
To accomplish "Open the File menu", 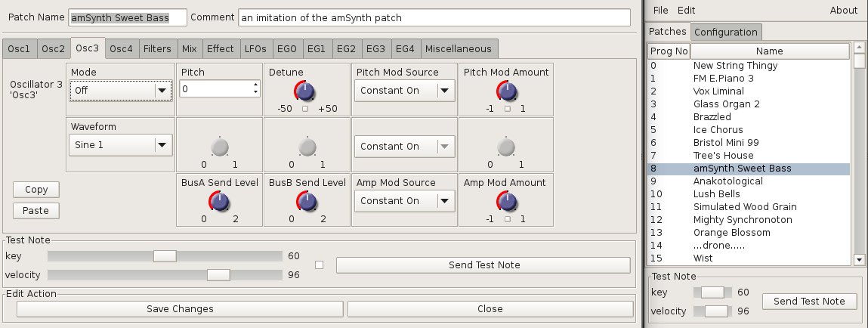I will [660, 10].
